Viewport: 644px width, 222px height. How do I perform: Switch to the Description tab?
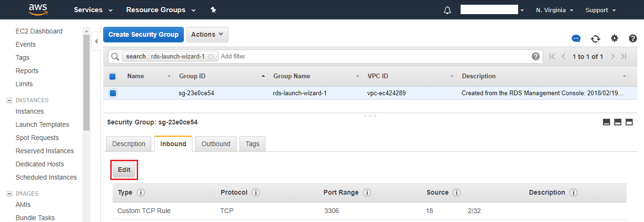[x=129, y=144]
